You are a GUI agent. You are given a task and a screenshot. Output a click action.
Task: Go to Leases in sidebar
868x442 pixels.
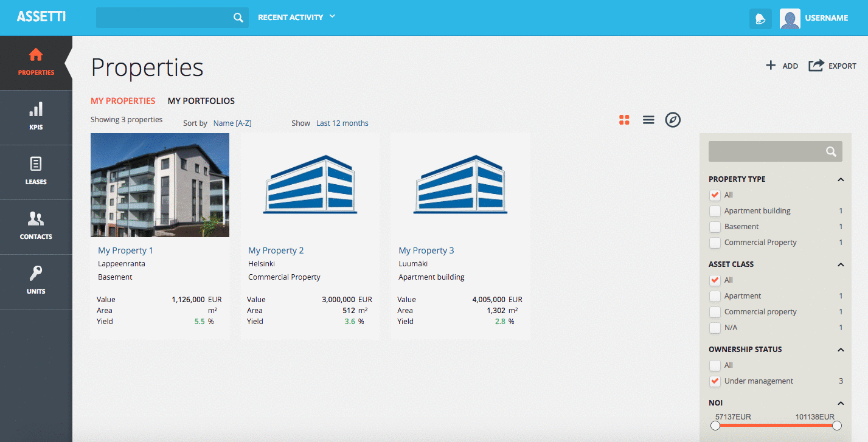point(36,172)
